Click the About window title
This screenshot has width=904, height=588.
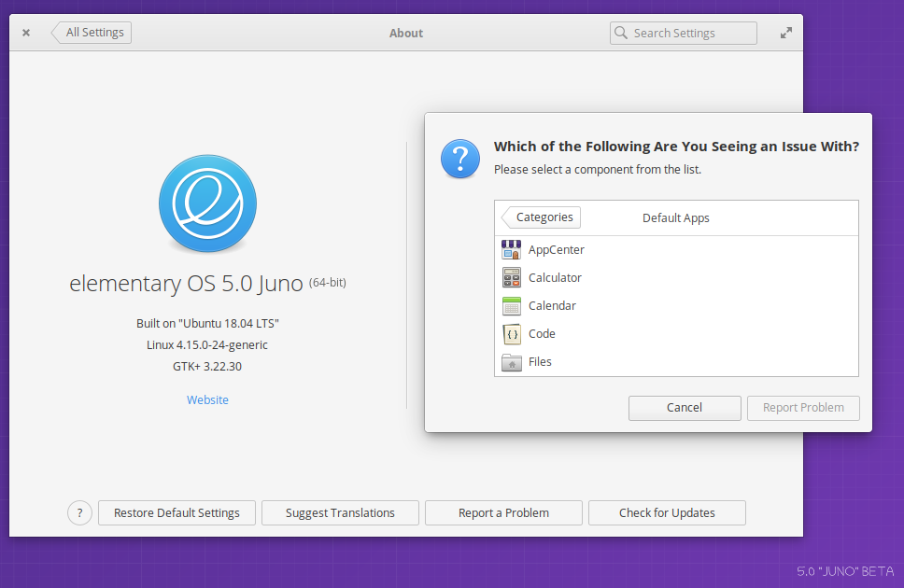pos(406,34)
